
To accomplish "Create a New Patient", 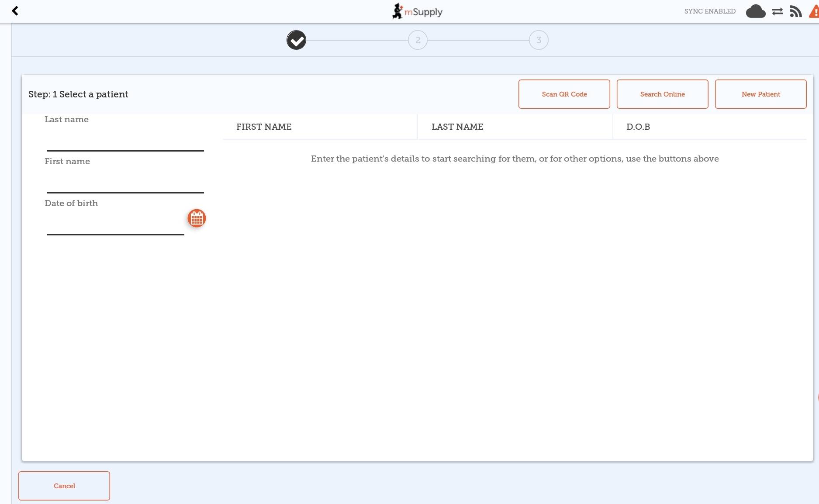I will (760, 94).
